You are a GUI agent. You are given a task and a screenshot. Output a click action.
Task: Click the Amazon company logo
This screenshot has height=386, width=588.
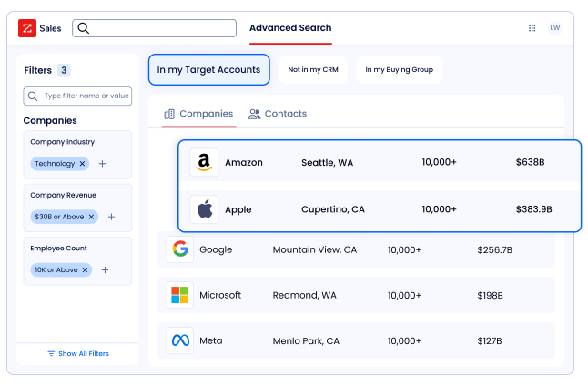204,162
